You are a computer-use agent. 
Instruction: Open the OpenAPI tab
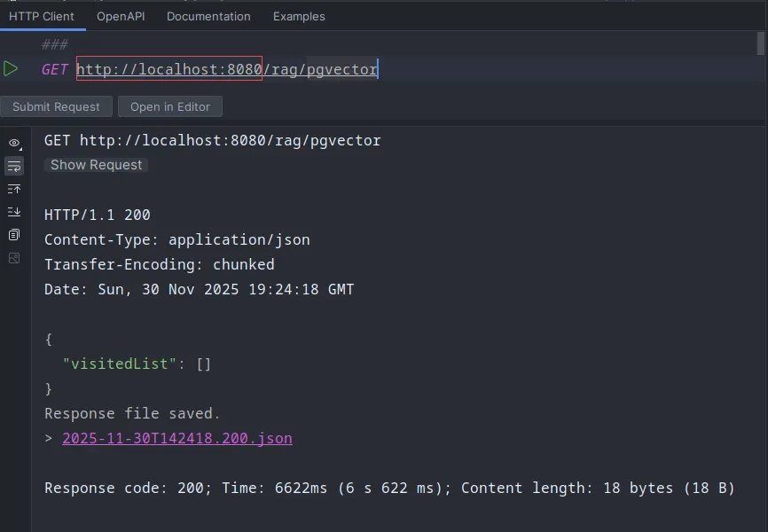click(x=120, y=16)
